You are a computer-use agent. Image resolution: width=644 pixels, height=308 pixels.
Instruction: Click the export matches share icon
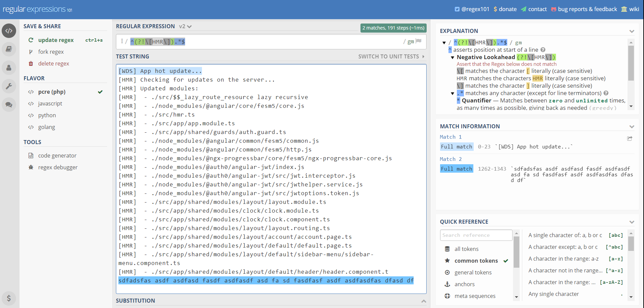[x=630, y=138]
